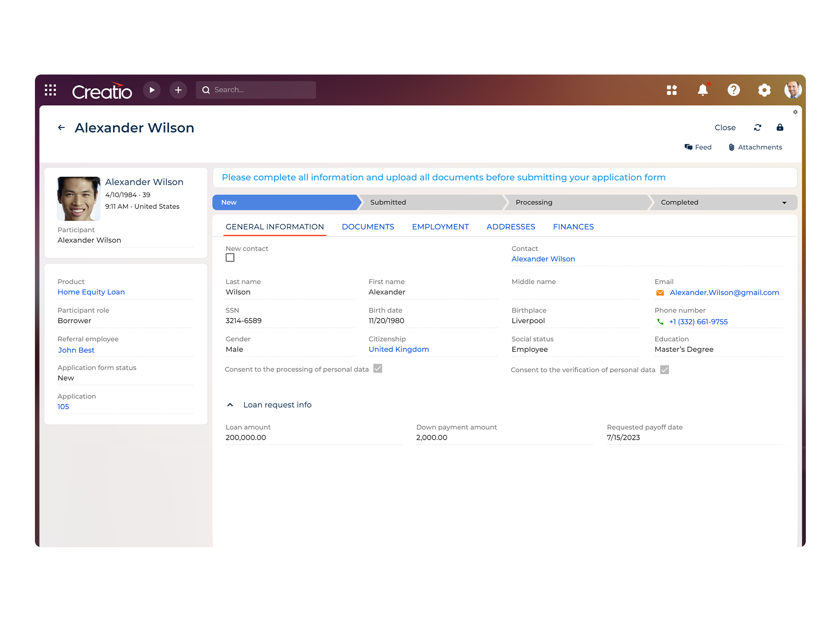Click the Close button

(x=725, y=128)
